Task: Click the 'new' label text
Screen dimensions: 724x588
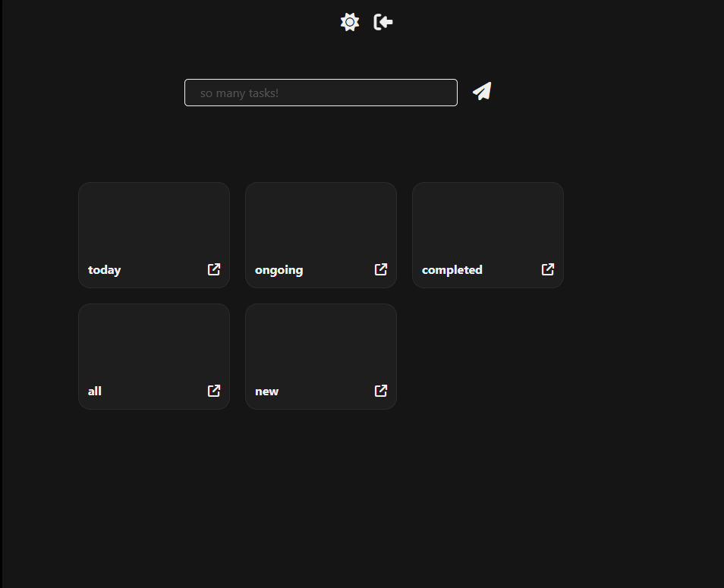Action: [x=266, y=391]
